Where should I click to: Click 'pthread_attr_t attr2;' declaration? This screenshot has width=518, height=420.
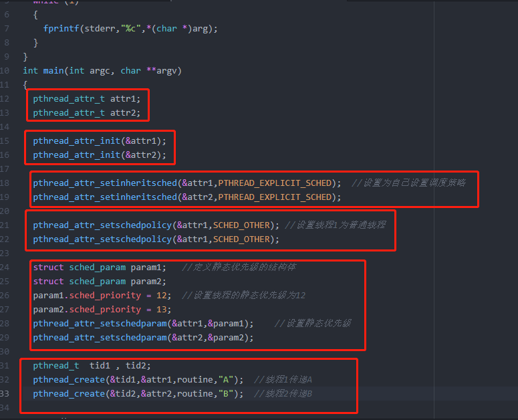(x=86, y=113)
